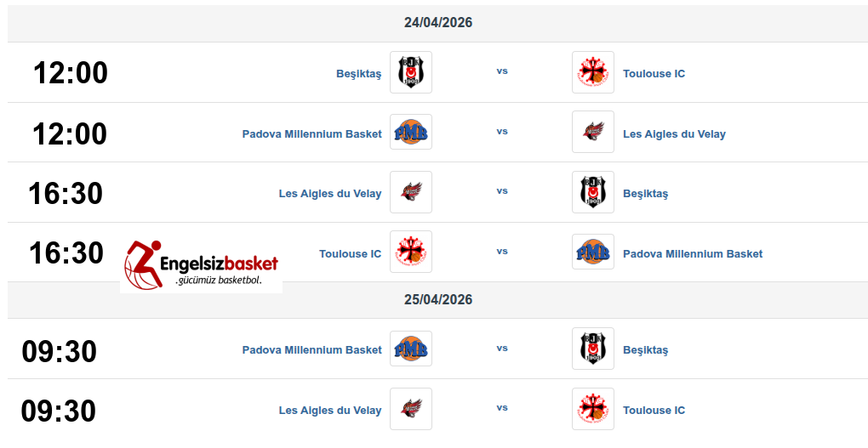
Task: Open Les Aigles logo in Les Aigles–Beşiktaş match
Action: pos(411,192)
